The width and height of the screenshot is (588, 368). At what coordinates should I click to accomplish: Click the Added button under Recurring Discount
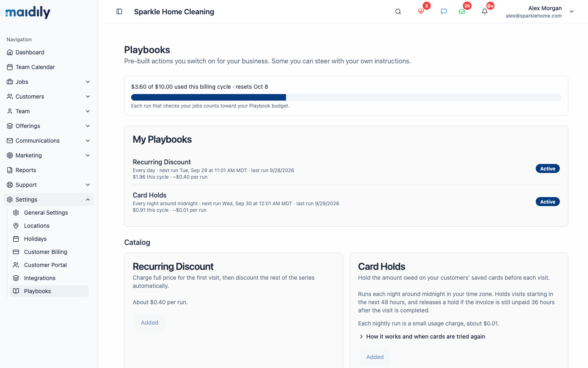click(x=149, y=323)
